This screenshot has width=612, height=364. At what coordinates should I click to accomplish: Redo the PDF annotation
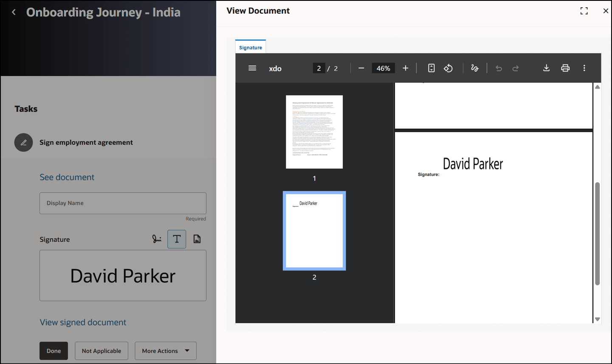pyautogui.click(x=516, y=68)
